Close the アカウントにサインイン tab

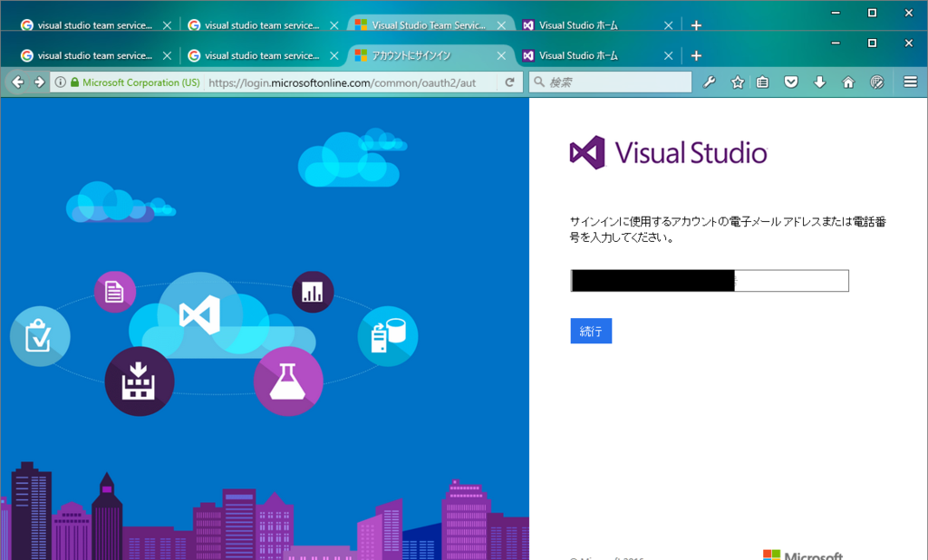501,55
